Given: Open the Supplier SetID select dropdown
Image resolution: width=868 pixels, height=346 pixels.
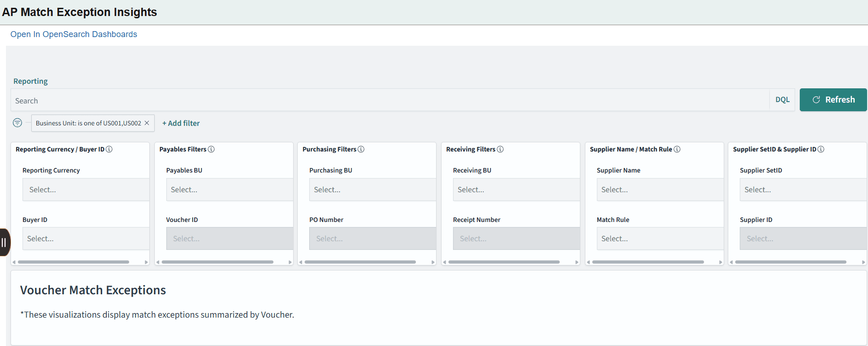Looking at the screenshot, I should pyautogui.click(x=803, y=189).
